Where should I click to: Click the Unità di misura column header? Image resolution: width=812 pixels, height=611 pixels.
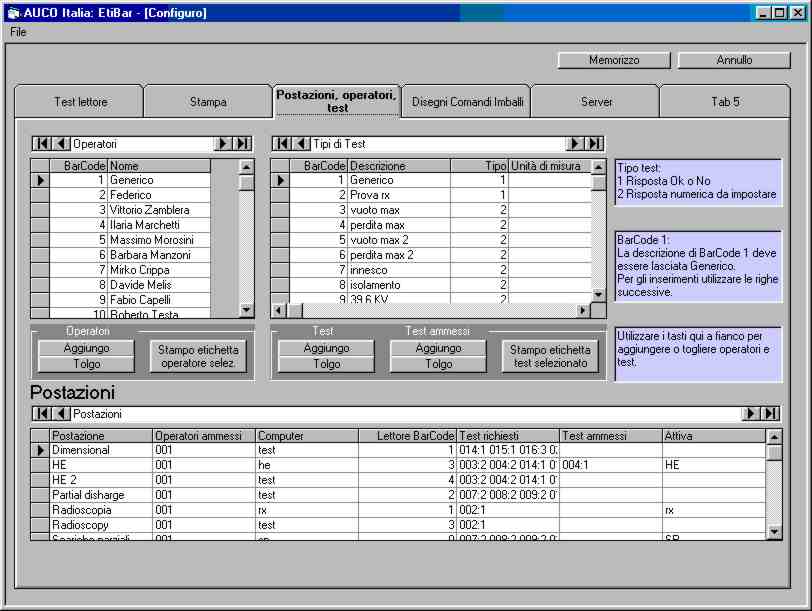click(x=549, y=166)
